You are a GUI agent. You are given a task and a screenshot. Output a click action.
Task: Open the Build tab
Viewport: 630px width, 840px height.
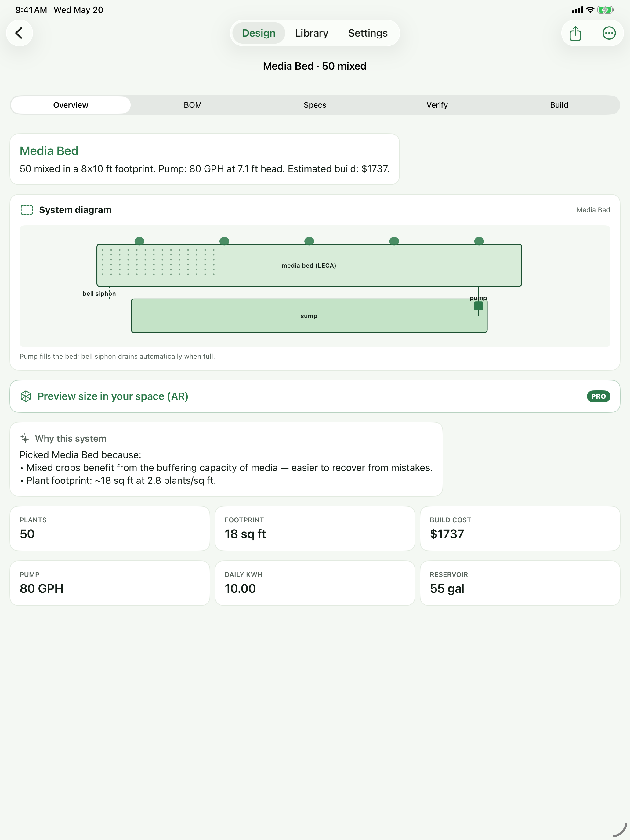[559, 105]
